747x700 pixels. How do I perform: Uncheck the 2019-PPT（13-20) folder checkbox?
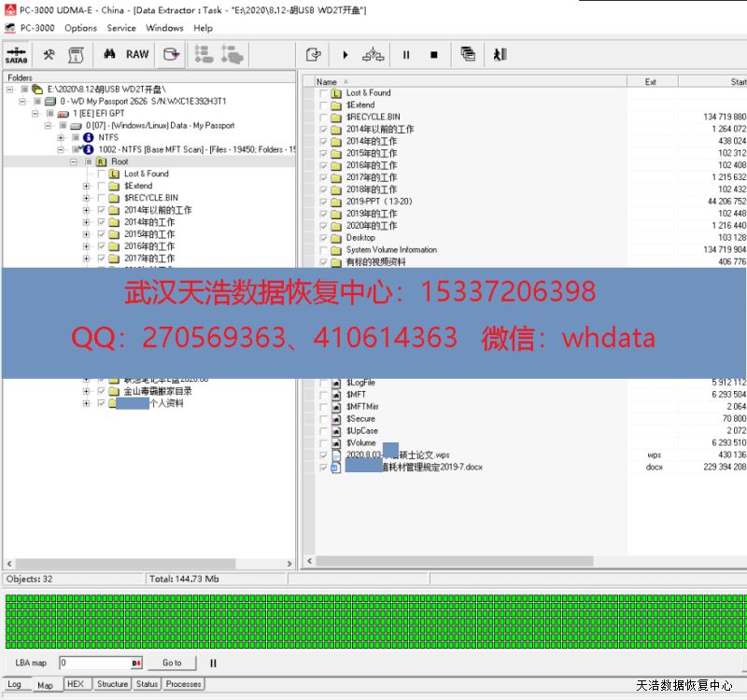coord(324,202)
